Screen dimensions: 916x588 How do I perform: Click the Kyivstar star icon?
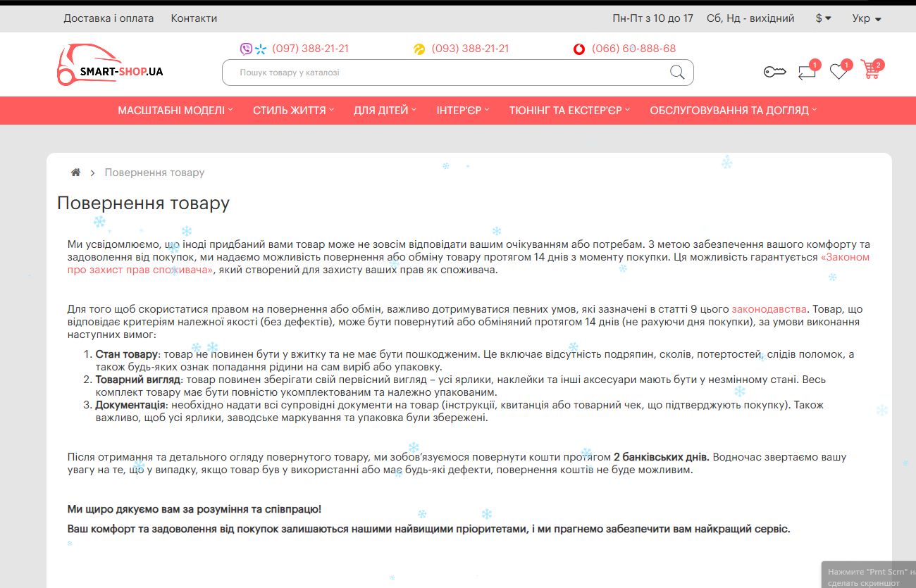click(x=261, y=49)
